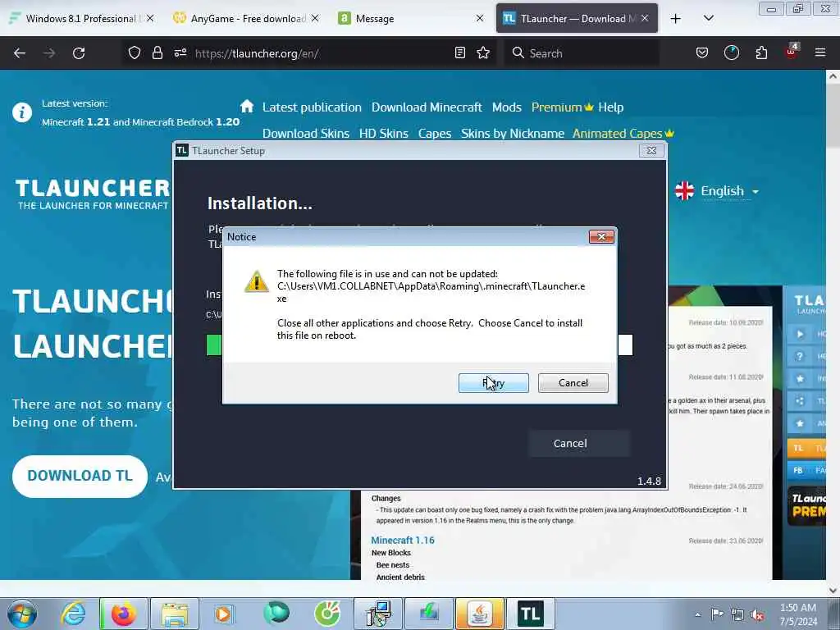Switch to AnyGame Free download tab

point(244,19)
